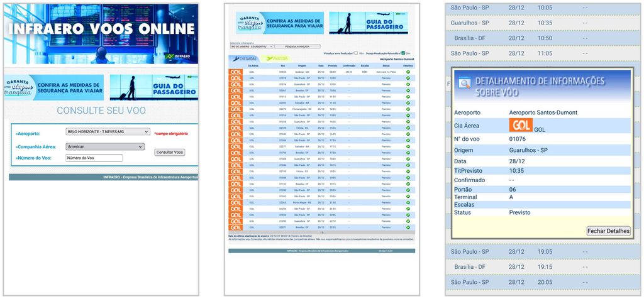This screenshot has width=644, height=299.
Task: Click GOL logo on Goiânia flight row
Action: [x=236, y=72]
